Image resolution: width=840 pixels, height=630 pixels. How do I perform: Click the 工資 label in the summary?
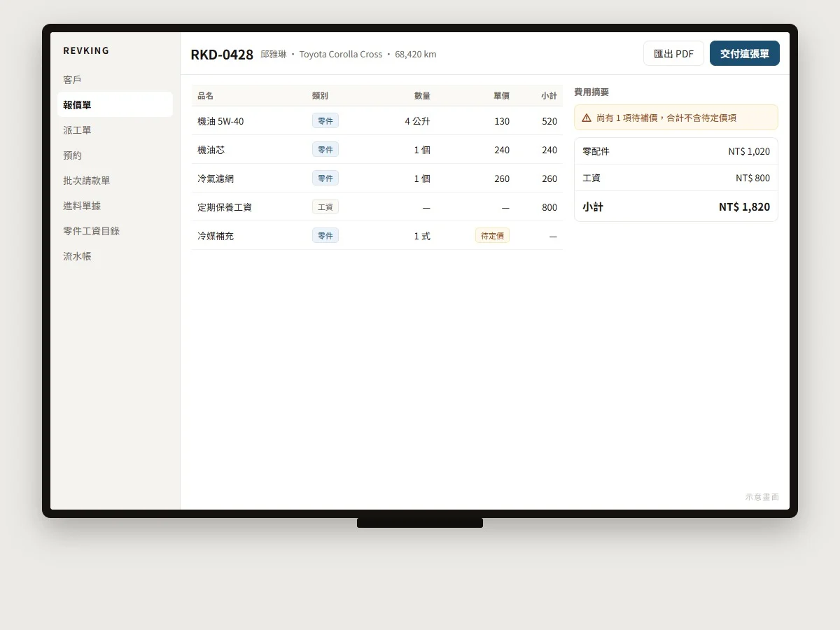point(591,178)
